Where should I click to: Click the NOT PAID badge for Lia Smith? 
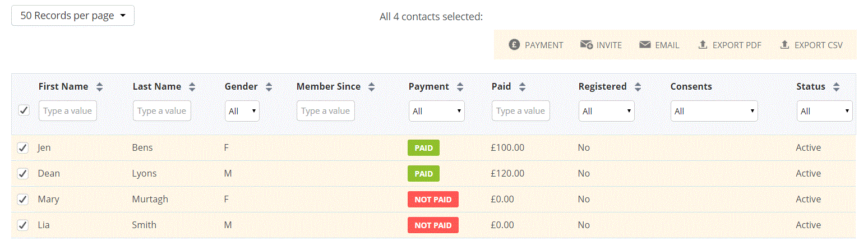pyautogui.click(x=433, y=225)
